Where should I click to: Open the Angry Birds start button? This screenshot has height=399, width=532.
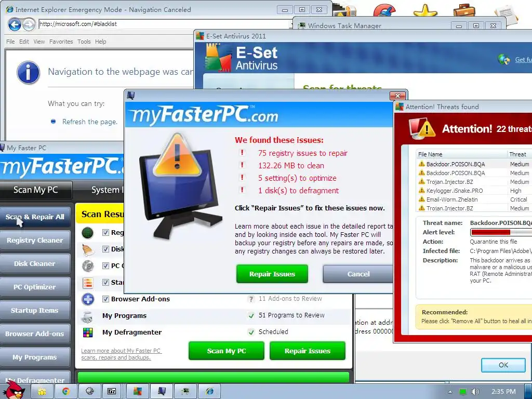14,390
